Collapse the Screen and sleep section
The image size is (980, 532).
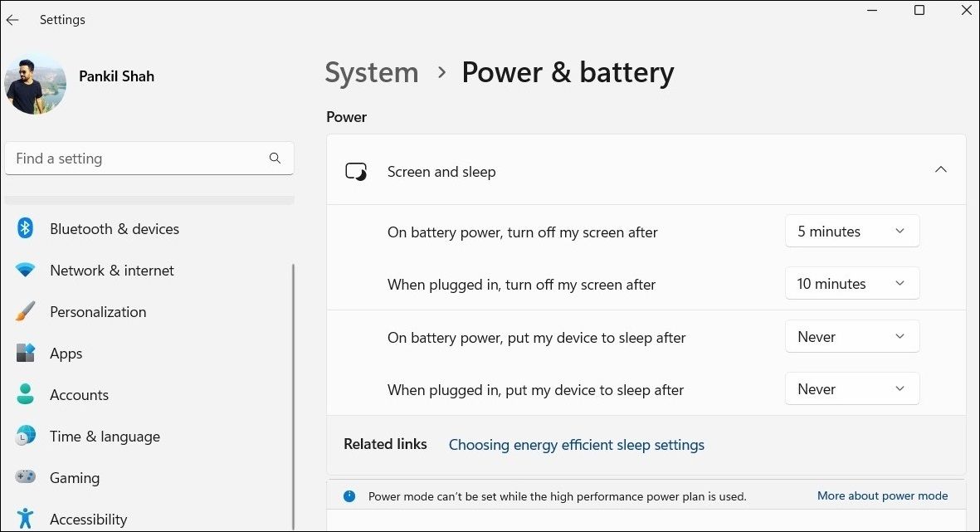941,168
